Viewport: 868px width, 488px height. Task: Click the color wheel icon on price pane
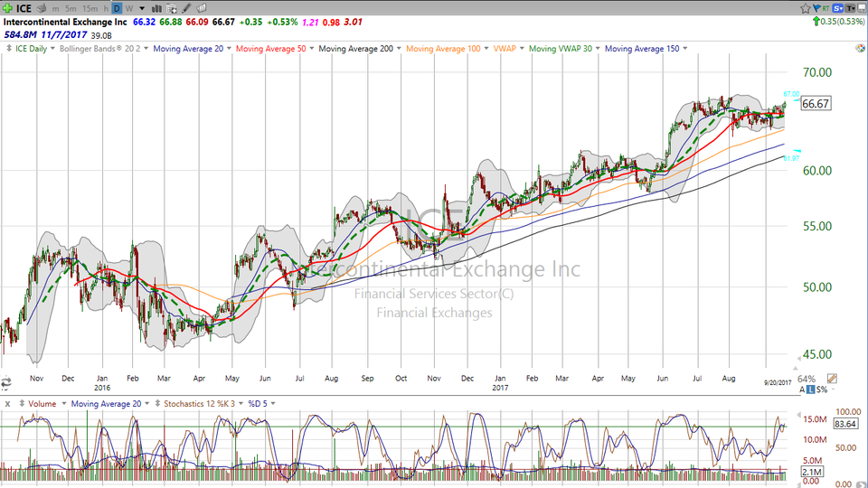pyautogui.click(x=860, y=48)
